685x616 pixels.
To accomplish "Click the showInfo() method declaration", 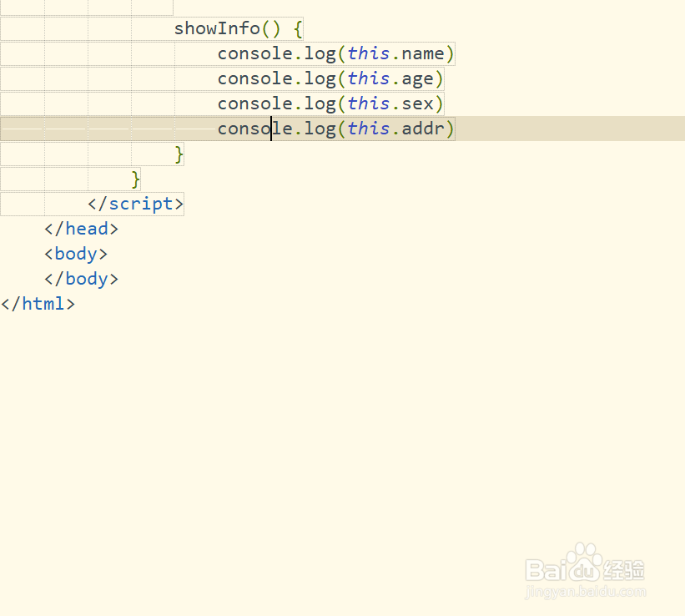I will click(238, 29).
